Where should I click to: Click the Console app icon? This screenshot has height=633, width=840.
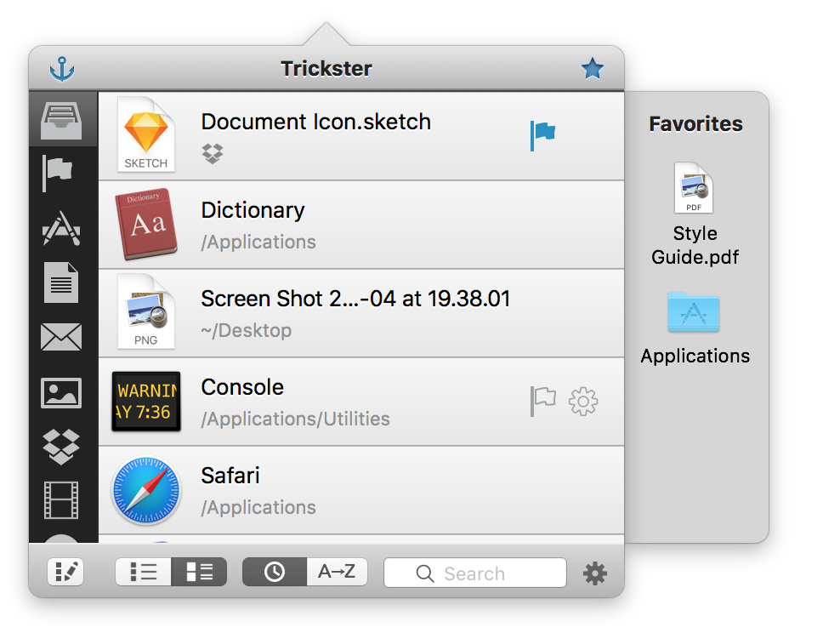(x=146, y=401)
